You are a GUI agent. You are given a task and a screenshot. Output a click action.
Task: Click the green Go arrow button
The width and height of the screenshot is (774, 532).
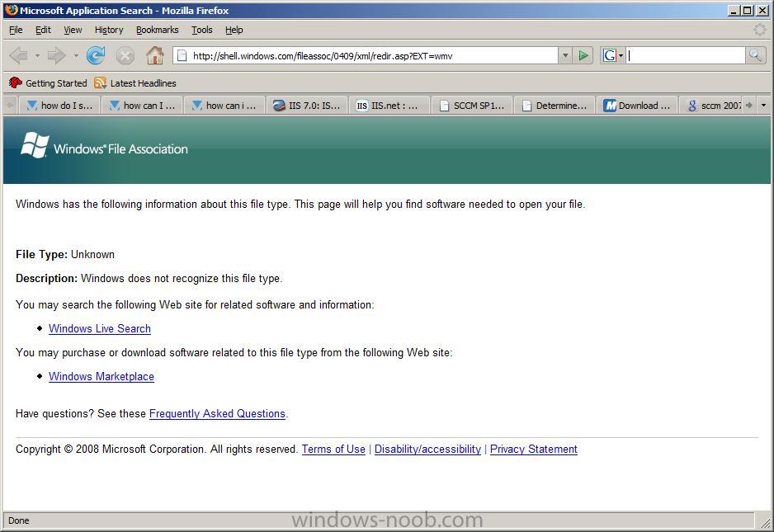click(x=583, y=56)
